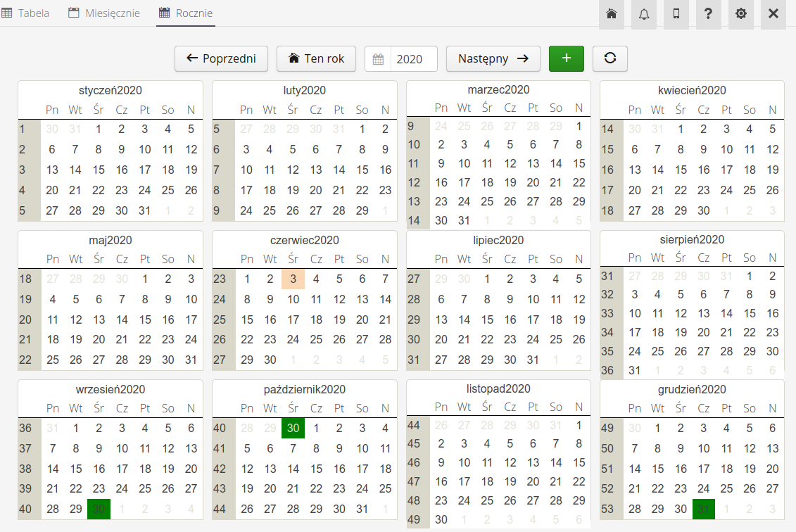Open help question mark icon
Viewport: 796px width, 532px height.
[x=709, y=14]
